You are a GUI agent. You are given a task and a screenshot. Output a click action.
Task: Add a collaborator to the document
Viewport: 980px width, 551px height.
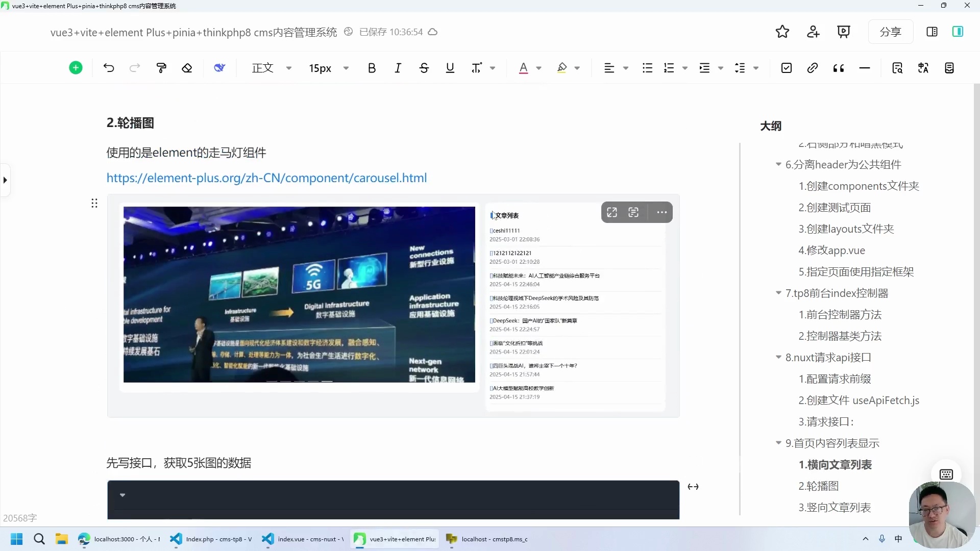[813, 32]
